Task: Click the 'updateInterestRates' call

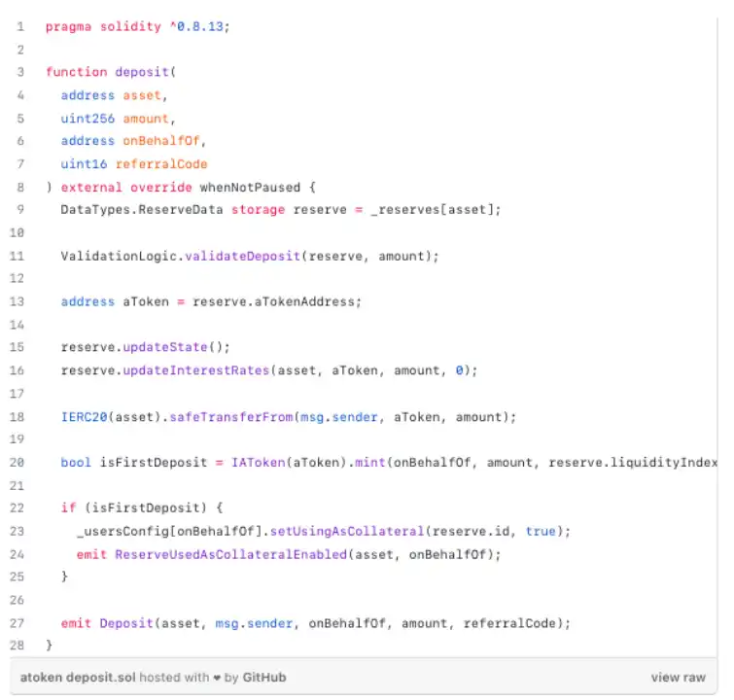Action: pyautogui.click(x=196, y=369)
